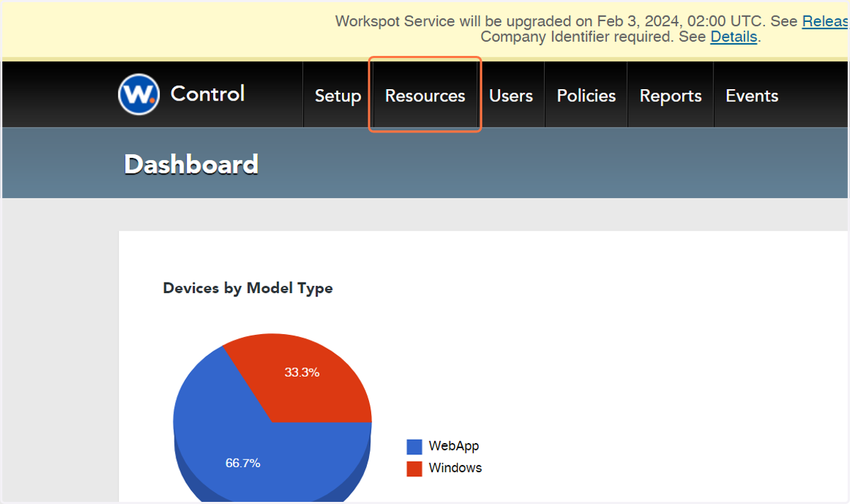Viewport: 850px width, 504px height.
Task: Click the Control title text
Action: tap(208, 93)
